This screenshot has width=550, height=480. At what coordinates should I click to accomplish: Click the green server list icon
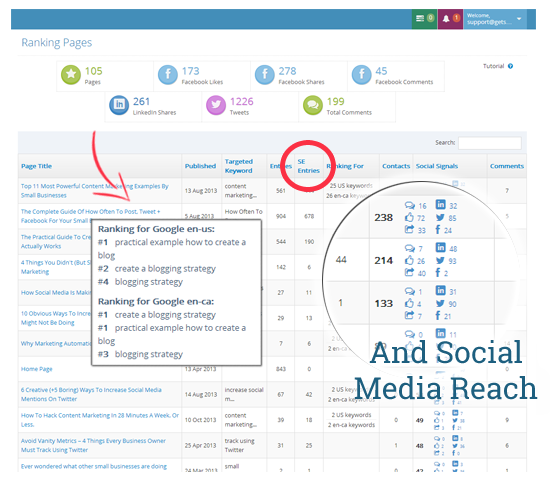click(x=420, y=18)
